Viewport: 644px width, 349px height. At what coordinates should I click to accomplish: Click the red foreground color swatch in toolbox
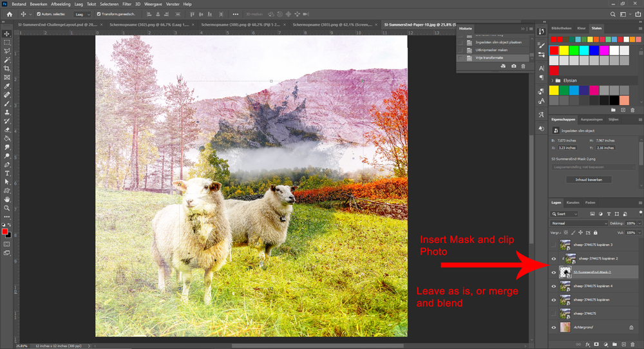[x=5, y=232]
